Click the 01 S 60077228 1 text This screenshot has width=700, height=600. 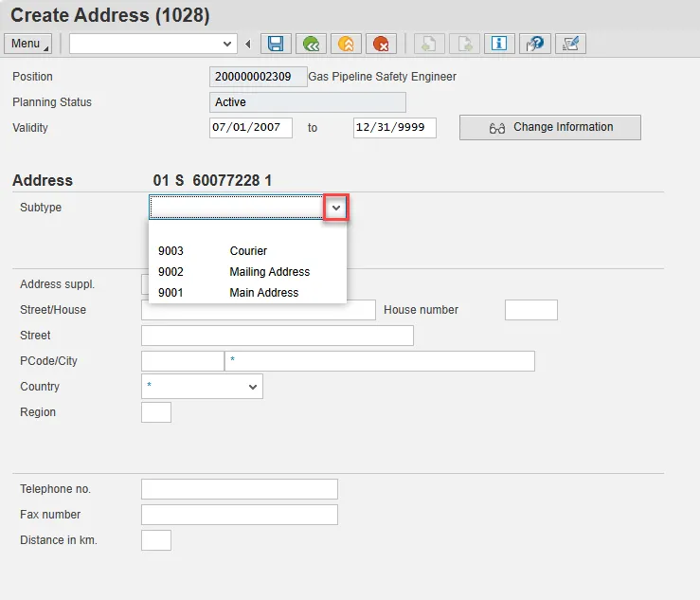coord(212,180)
